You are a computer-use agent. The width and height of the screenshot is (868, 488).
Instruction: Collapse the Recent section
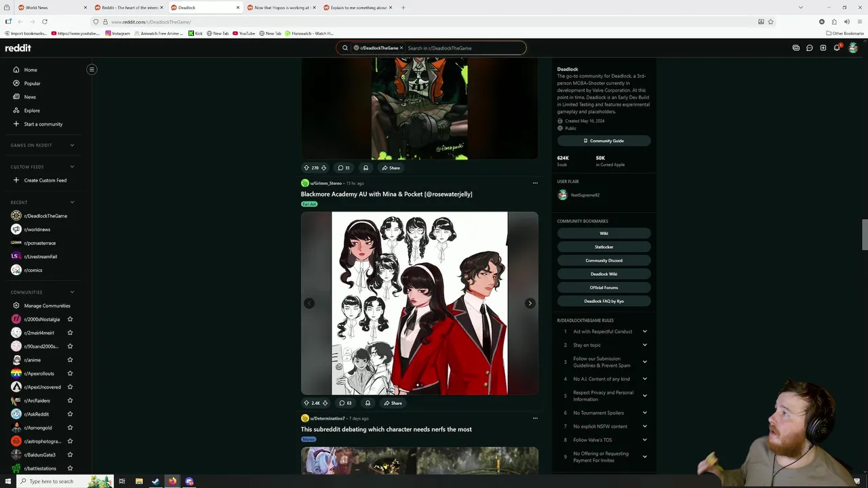tap(72, 202)
